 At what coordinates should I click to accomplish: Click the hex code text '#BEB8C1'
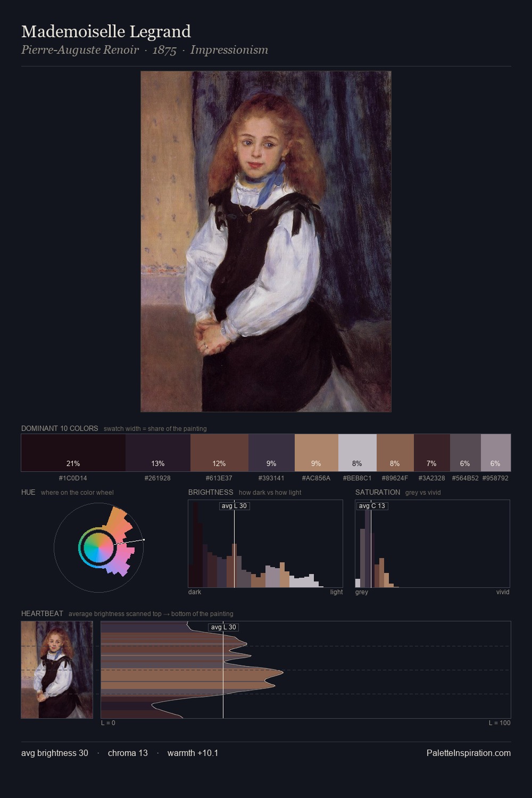click(357, 478)
